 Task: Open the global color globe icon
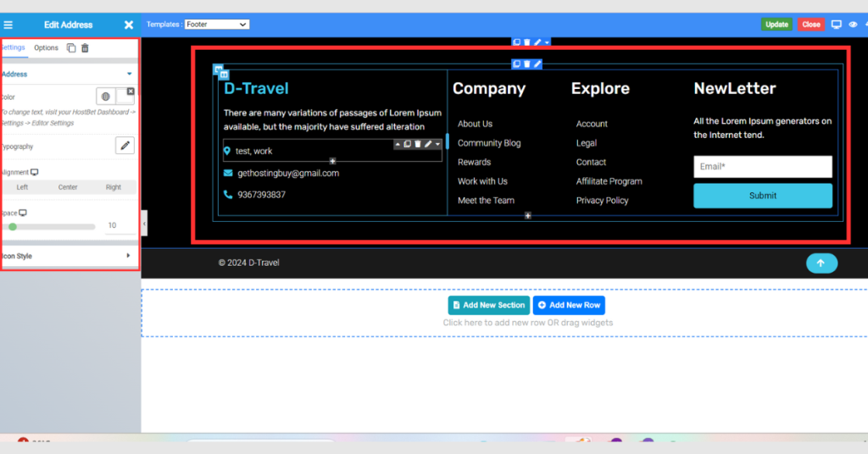point(105,97)
